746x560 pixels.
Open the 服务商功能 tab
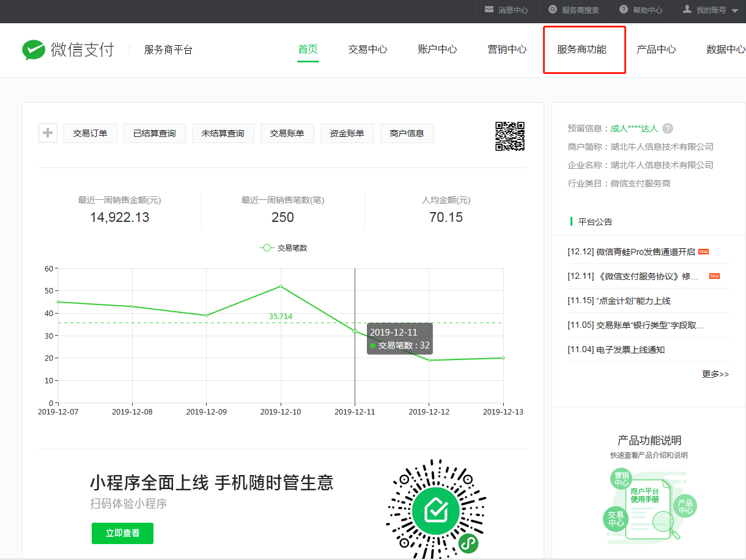(x=582, y=50)
